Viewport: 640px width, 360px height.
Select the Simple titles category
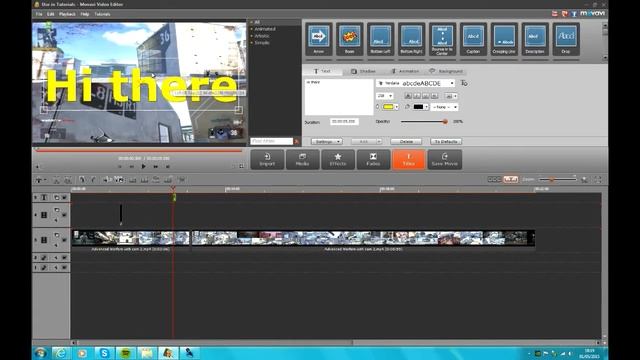pyautogui.click(x=262, y=43)
